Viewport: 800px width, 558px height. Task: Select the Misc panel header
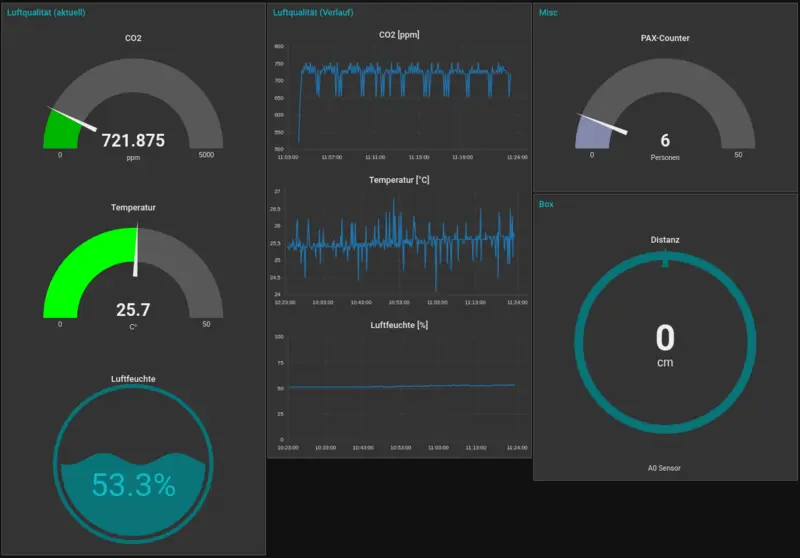(x=549, y=13)
